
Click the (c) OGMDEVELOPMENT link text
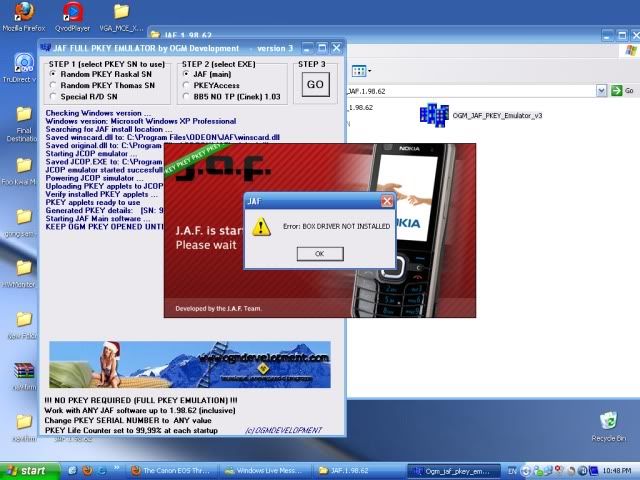click(283, 430)
